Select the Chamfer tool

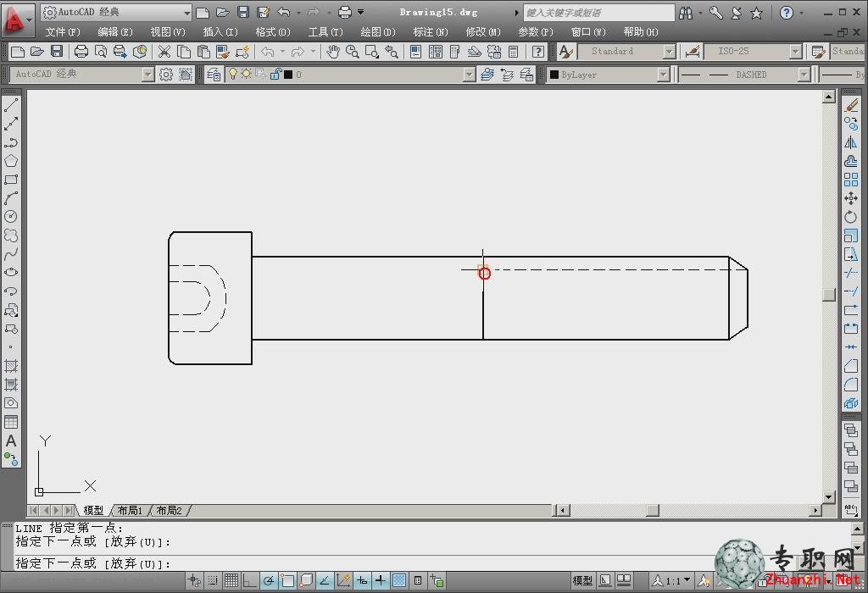tap(851, 366)
